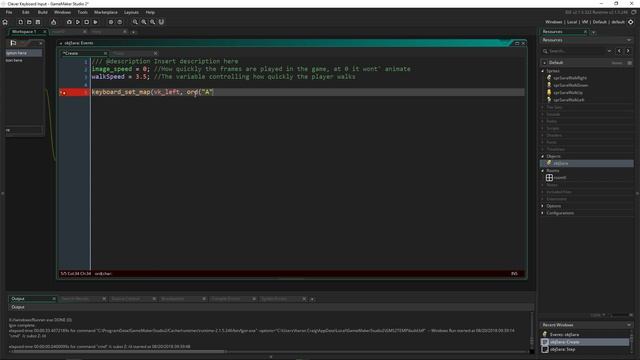The image size is (640, 360).
Task: Click the Windows target link
Action: tap(553, 22)
